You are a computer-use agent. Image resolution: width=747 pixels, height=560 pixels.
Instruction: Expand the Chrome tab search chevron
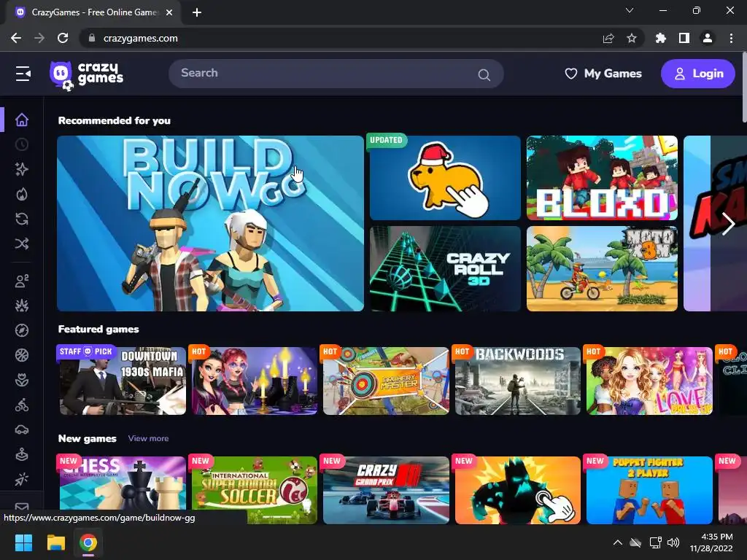(x=630, y=10)
